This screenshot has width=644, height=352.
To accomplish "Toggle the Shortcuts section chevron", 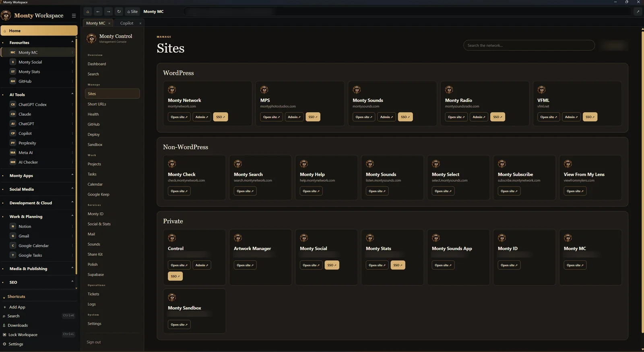I will 4,297.
